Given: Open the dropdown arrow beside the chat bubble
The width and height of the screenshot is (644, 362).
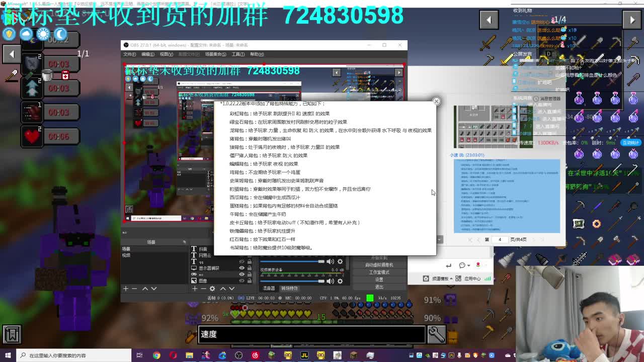Looking at the screenshot, I should pos(468,265).
